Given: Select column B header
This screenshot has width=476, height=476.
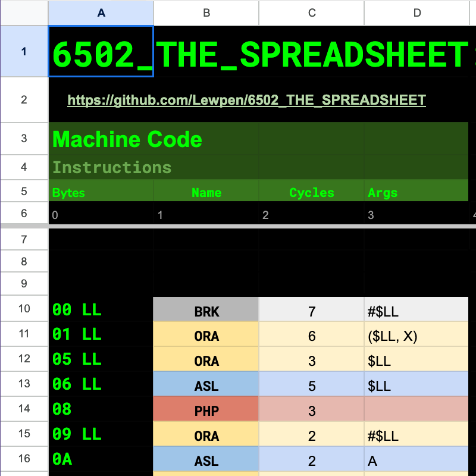Looking at the screenshot, I should point(206,12).
